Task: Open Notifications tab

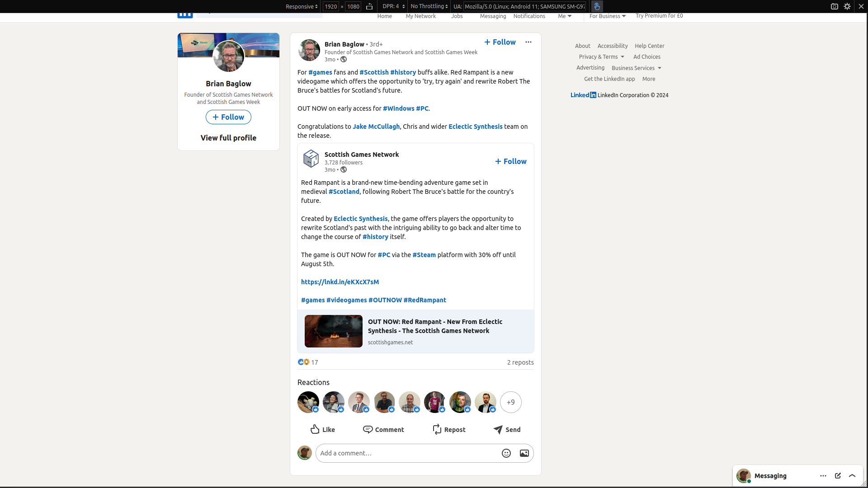Action: coord(529,16)
